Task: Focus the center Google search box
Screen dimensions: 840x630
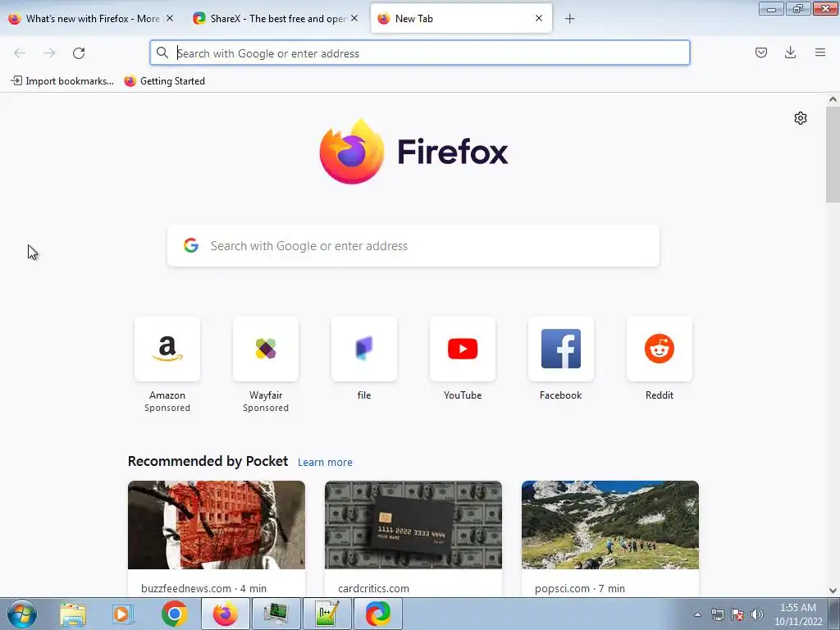Action: click(x=413, y=246)
